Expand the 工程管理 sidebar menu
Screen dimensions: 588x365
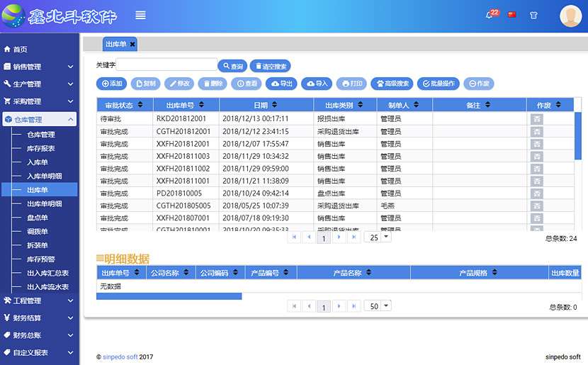tap(39, 301)
